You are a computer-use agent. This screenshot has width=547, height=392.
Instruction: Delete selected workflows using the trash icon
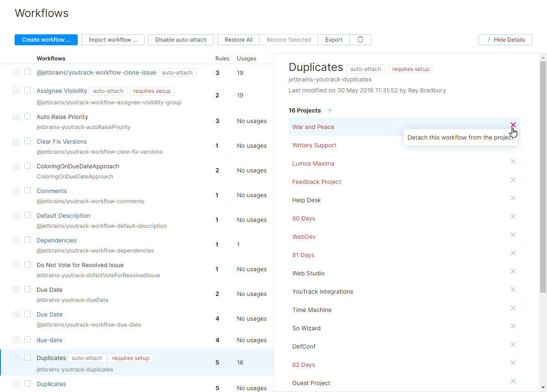[360, 40]
